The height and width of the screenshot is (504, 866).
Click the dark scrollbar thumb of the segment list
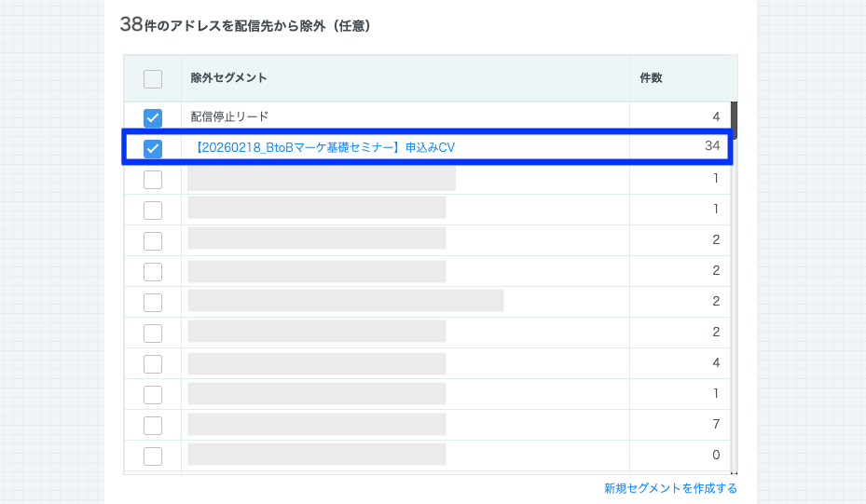(734, 119)
